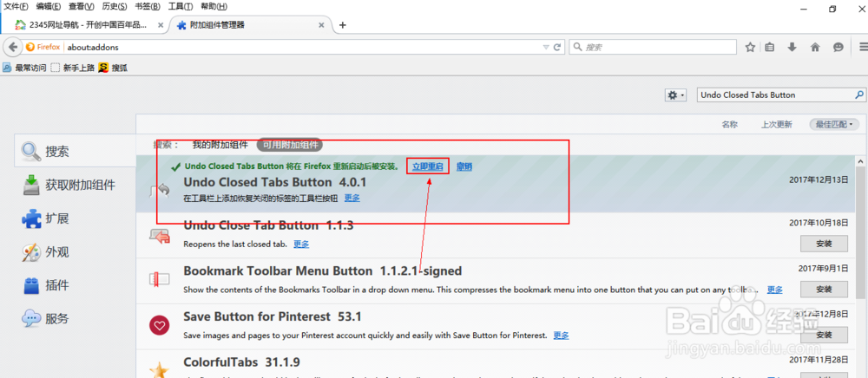Click the browser 搜索 search field
Image resolution: width=868 pixels, height=378 pixels.
(x=654, y=48)
